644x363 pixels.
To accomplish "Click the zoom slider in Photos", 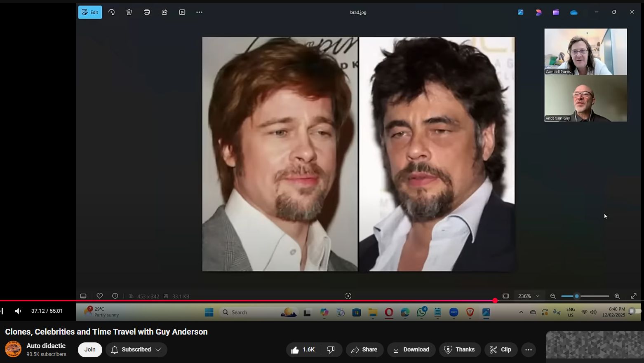I will [585, 296].
